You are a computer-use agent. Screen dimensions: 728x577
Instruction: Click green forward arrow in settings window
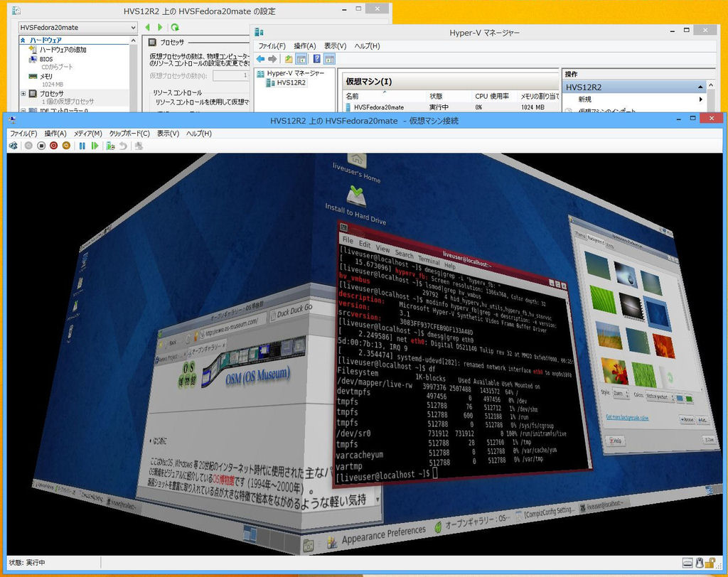click(160, 28)
